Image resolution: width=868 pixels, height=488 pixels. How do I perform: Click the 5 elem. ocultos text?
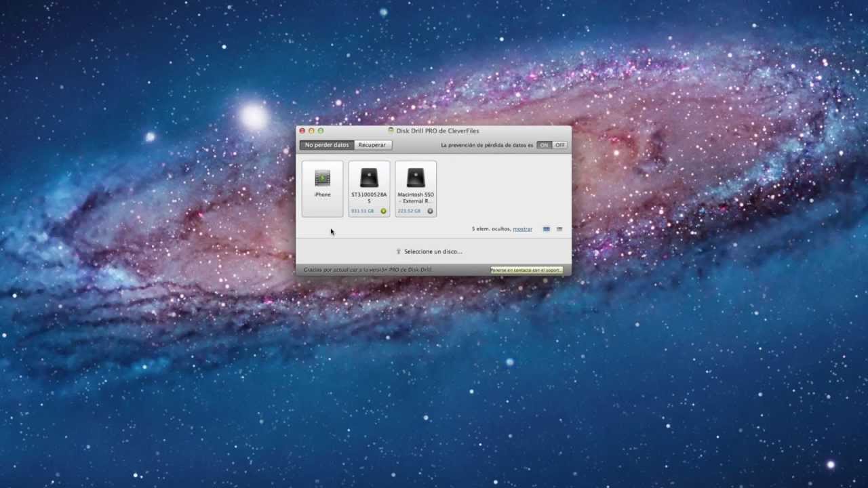(491, 229)
